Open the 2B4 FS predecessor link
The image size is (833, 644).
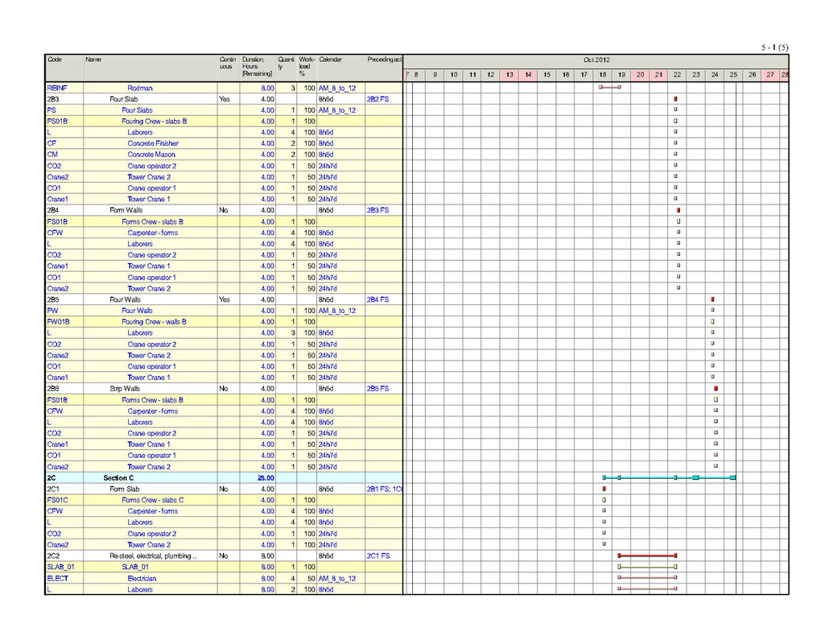click(377, 299)
